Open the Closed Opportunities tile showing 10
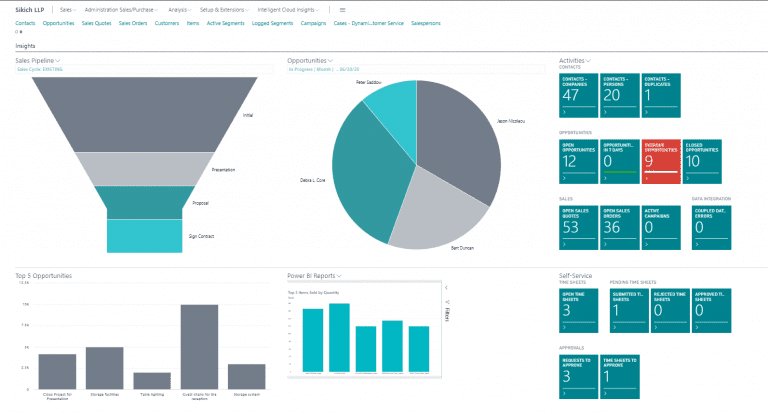Screen dimensions: 768x414 click(x=701, y=157)
